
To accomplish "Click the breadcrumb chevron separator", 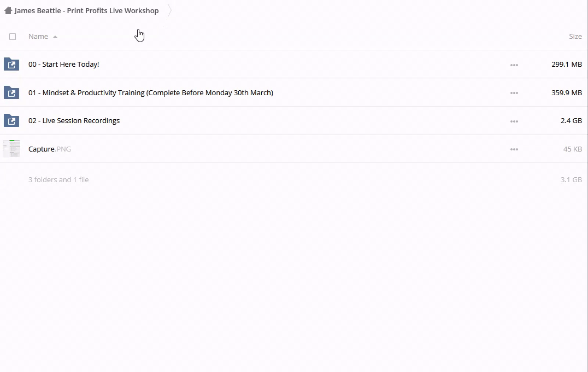I will pyautogui.click(x=169, y=10).
